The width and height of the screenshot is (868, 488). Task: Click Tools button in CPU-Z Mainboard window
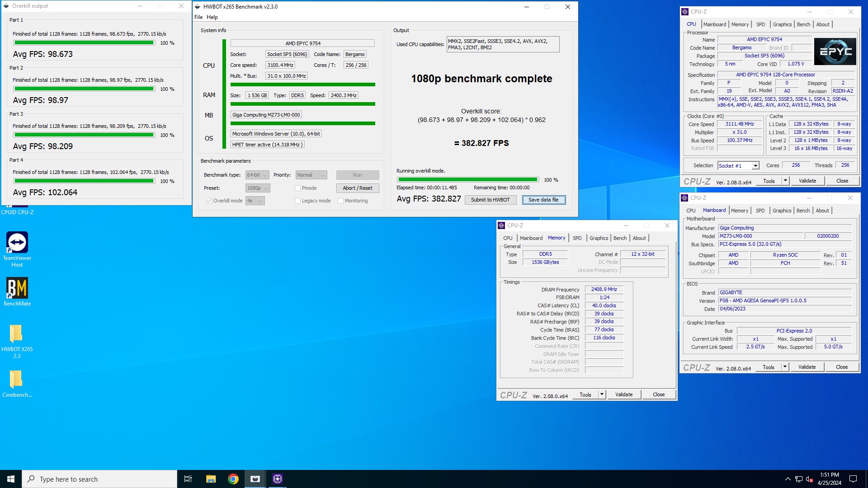coord(768,367)
